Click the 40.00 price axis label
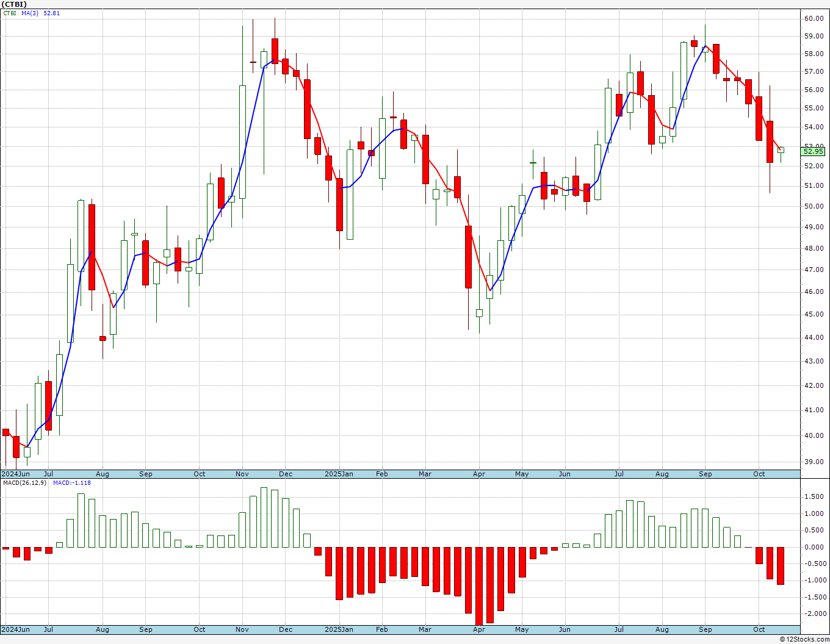This screenshot has width=830, height=644. [x=814, y=435]
